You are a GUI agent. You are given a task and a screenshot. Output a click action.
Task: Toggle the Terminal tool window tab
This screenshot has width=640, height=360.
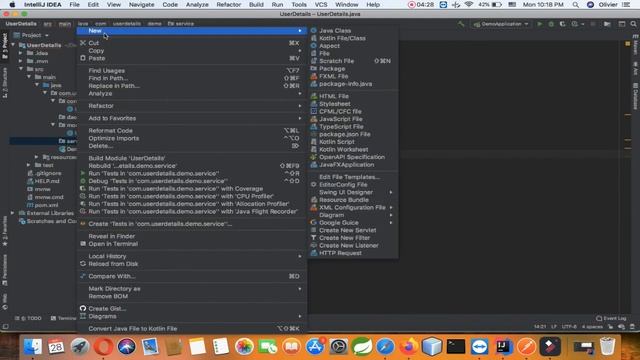tap(64, 318)
